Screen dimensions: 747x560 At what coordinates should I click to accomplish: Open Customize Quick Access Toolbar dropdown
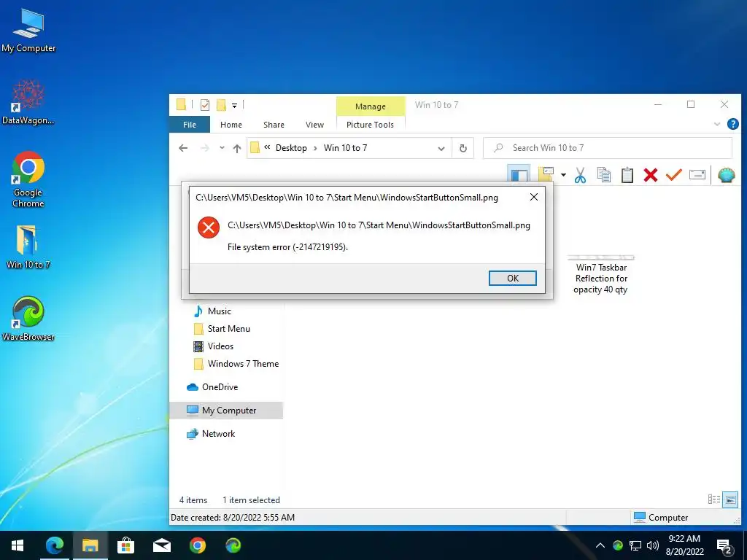(234, 105)
